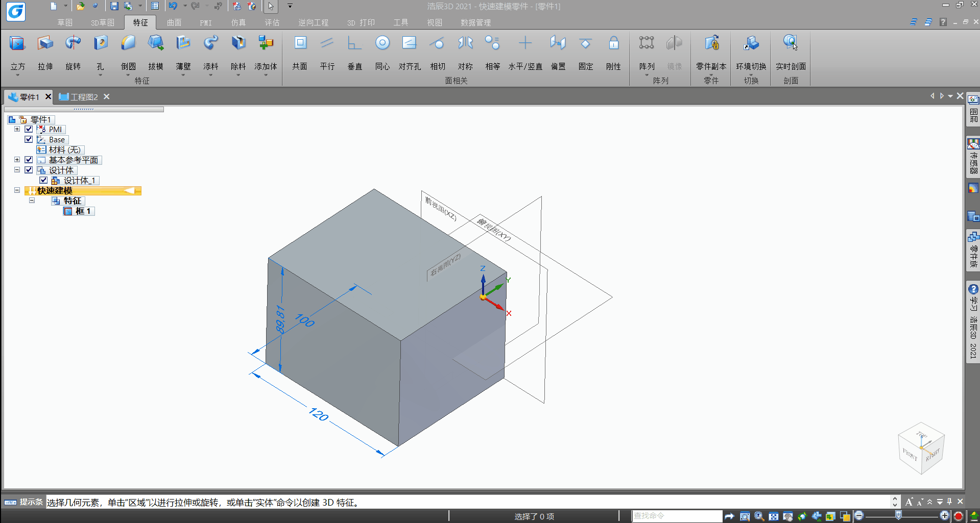This screenshot has width=980, height=523.
Task: Select 框 1 feature in tree
Action: pyautogui.click(x=79, y=211)
